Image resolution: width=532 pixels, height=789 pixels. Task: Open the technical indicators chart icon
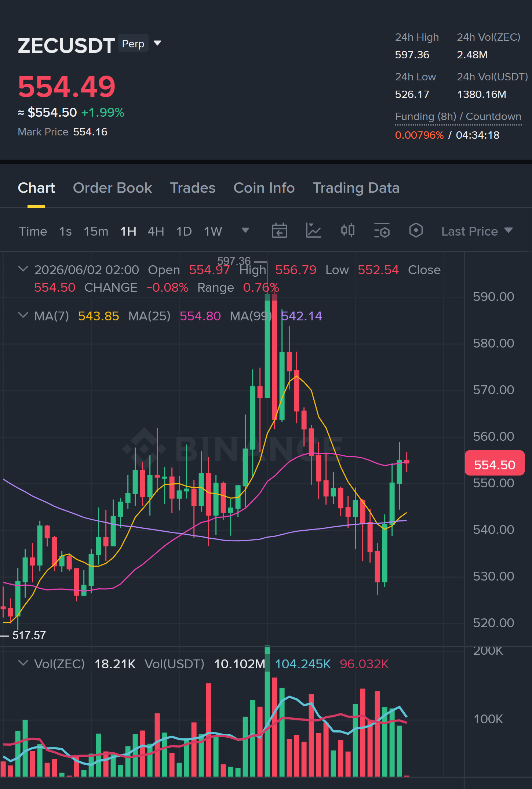pyautogui.click(x=314, y=231)
